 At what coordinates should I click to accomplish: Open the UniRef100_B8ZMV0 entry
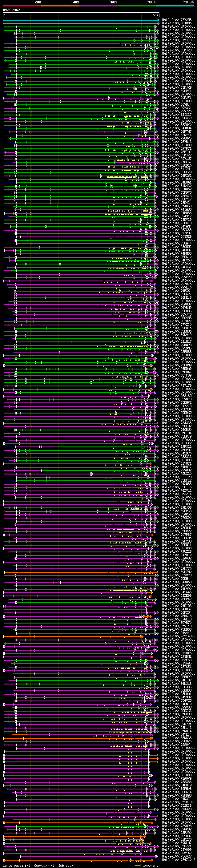(x=177, y=125)
